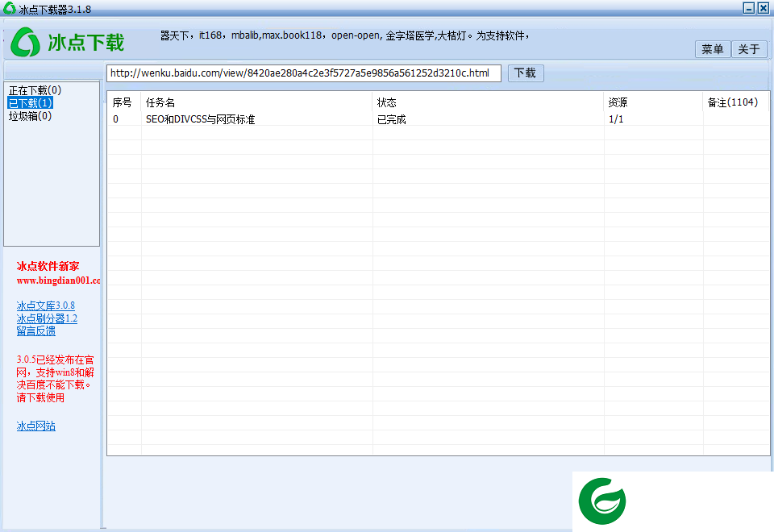Open the 留言反馈 feedback link

[35, 331]
